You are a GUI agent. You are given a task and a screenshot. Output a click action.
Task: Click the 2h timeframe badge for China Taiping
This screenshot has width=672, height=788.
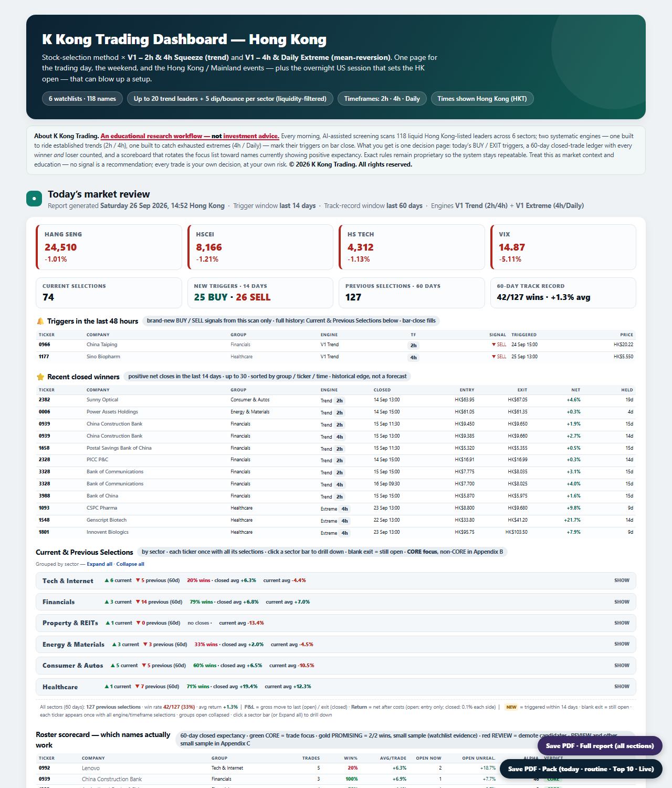[414, 346]
